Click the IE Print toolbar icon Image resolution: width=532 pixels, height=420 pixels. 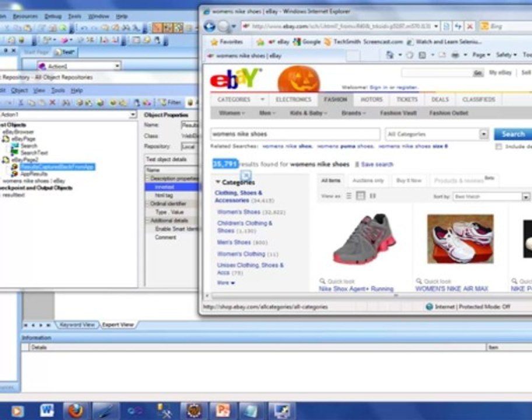tap(456, 55)
